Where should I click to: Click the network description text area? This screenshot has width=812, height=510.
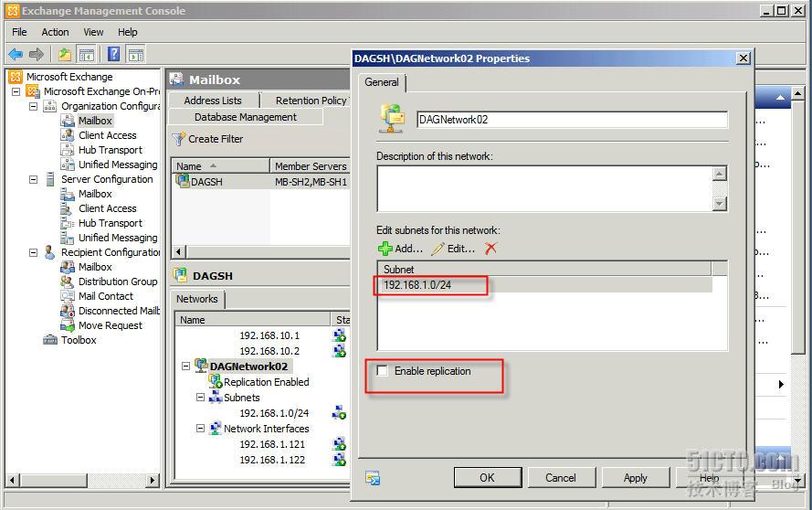(x=544, y=188)
